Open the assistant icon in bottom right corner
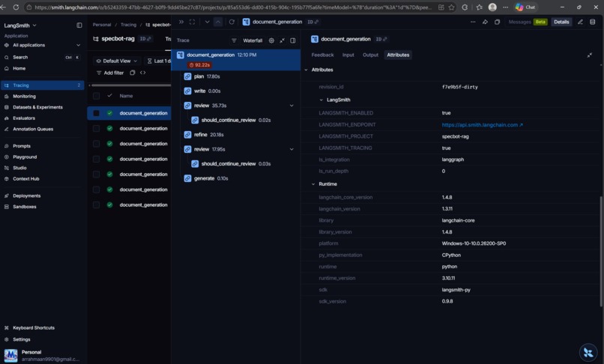Screen dimensions: 604x364 (588, 352)
